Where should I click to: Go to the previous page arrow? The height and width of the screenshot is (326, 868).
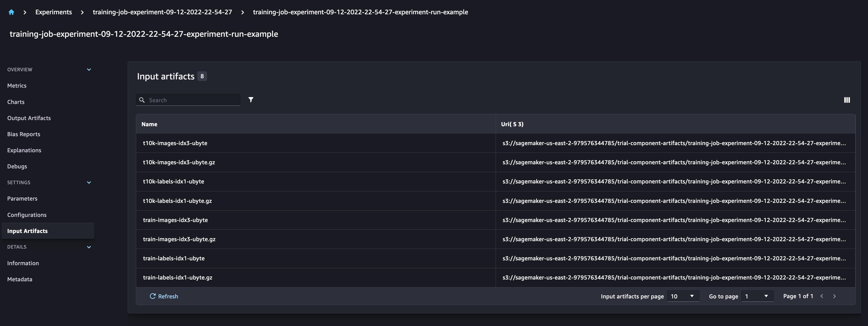coord(822,296)
